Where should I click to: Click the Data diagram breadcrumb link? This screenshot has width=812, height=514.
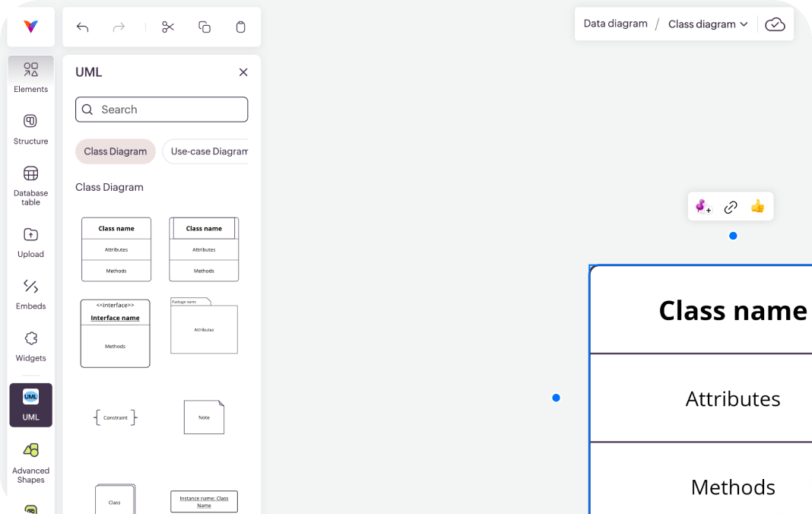tap(615, 24)
